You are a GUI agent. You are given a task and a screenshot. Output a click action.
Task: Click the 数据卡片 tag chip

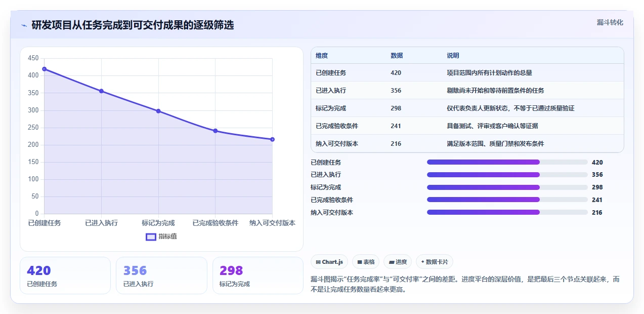(435, 262)
